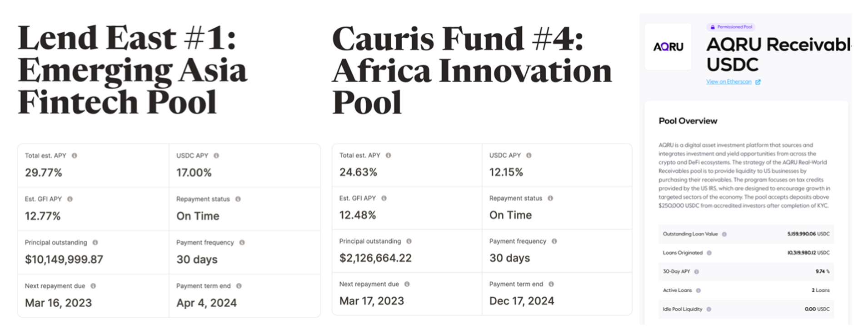Click the AQRU logo thumbnail
Image resolution: width=868 pixels, height=330 pixels.
668,47
